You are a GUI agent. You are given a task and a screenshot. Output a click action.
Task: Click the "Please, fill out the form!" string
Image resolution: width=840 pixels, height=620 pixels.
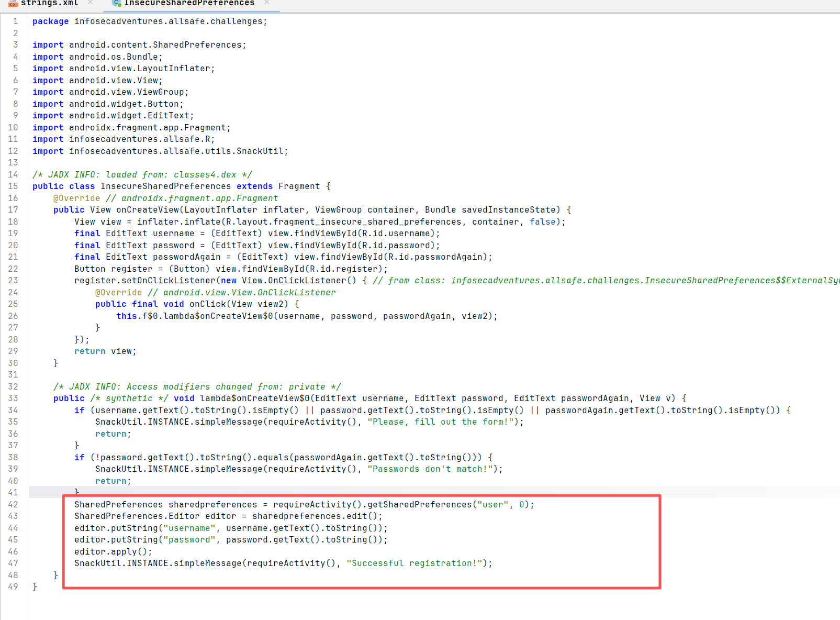click(x=440, y=422)
